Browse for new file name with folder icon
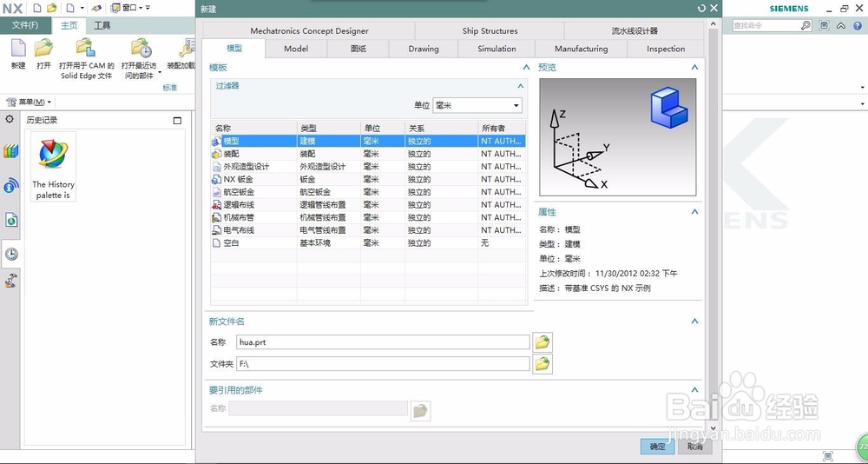868x464 pixels. click(542, 342)
